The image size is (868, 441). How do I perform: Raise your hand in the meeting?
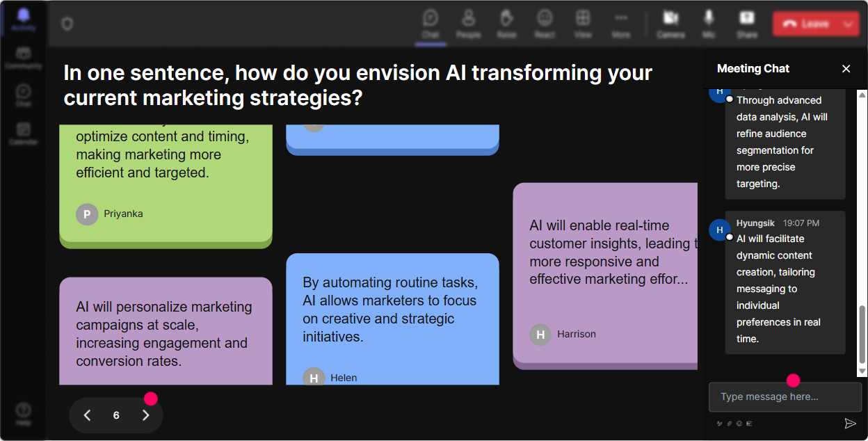[506, 24]
